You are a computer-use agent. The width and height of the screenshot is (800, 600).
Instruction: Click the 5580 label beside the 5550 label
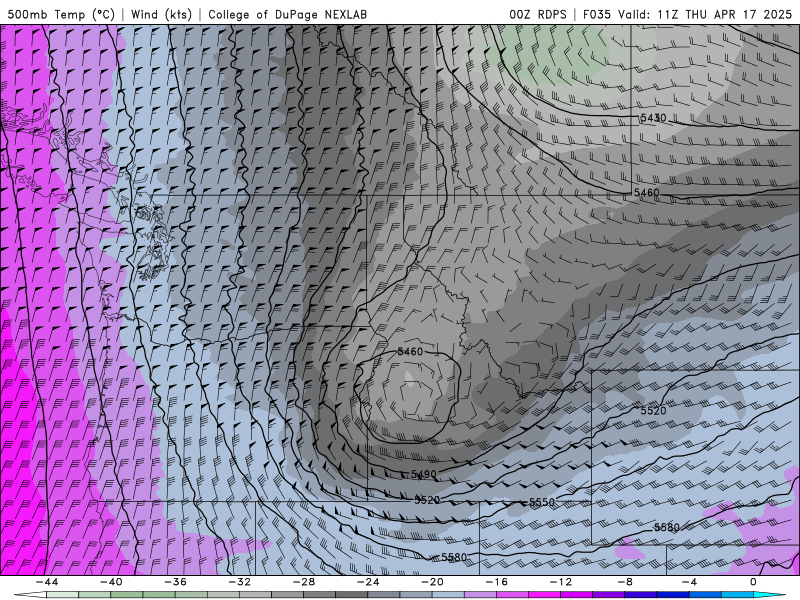(666, 528)
